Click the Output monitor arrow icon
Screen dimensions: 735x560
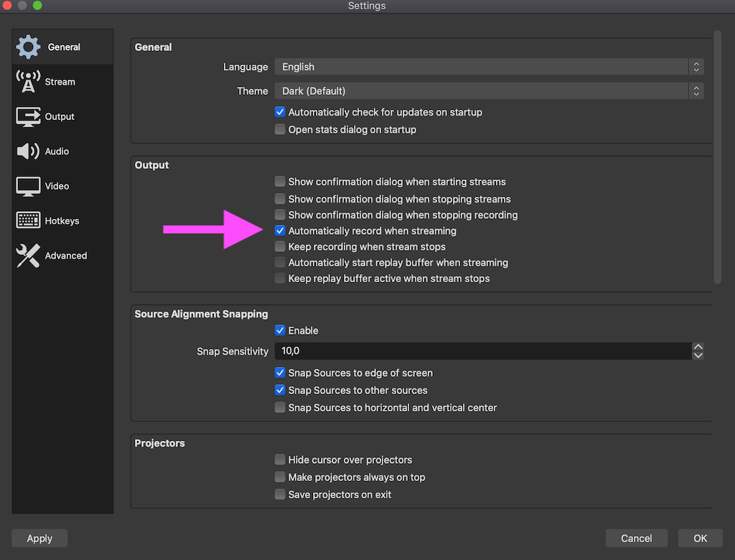pos(28,117)
